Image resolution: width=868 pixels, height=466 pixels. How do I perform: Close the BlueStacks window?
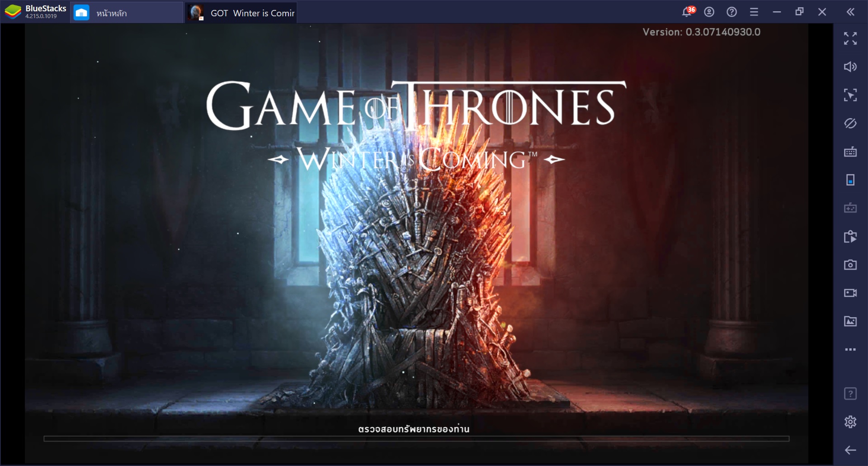[x=822, y=12]
